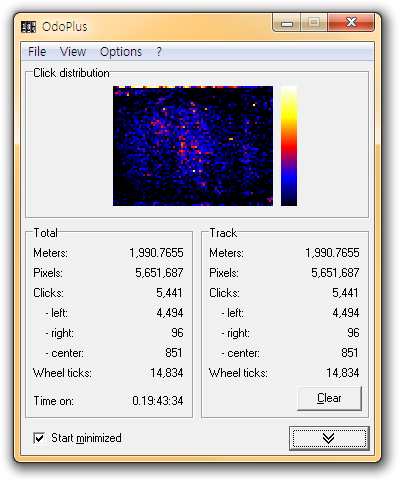The height and width of the screenshot is (482, 400).
Task: Toggle the Start minimized checkbox
Action: click(39, 438)
